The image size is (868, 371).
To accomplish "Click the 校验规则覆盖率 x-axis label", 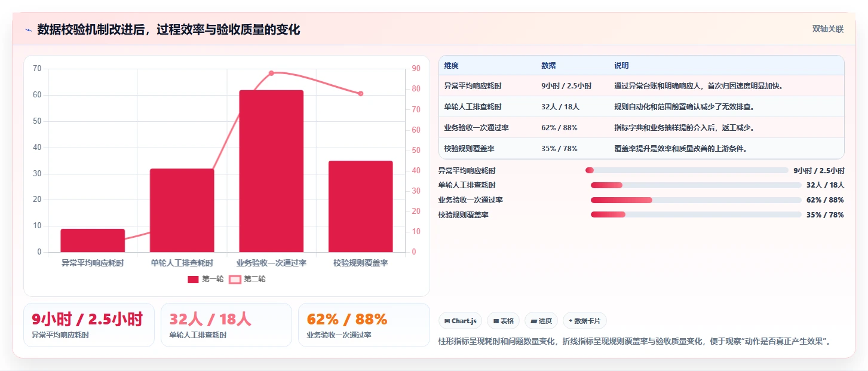I will (361, 263).
